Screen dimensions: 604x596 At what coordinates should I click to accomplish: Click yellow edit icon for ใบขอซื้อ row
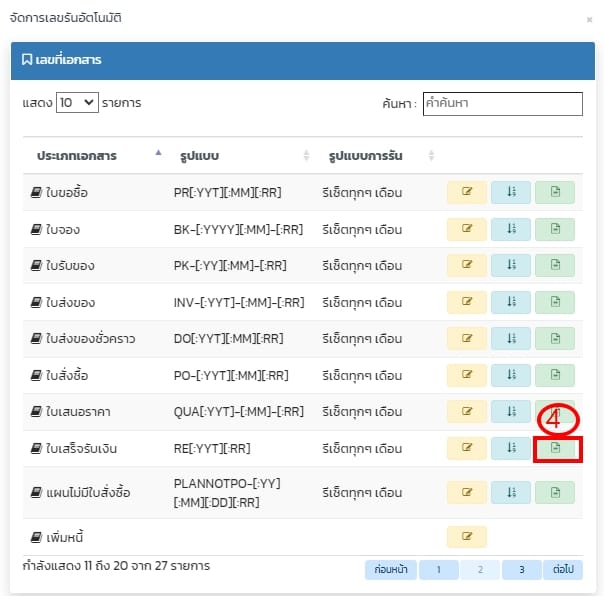click(466, 192)
